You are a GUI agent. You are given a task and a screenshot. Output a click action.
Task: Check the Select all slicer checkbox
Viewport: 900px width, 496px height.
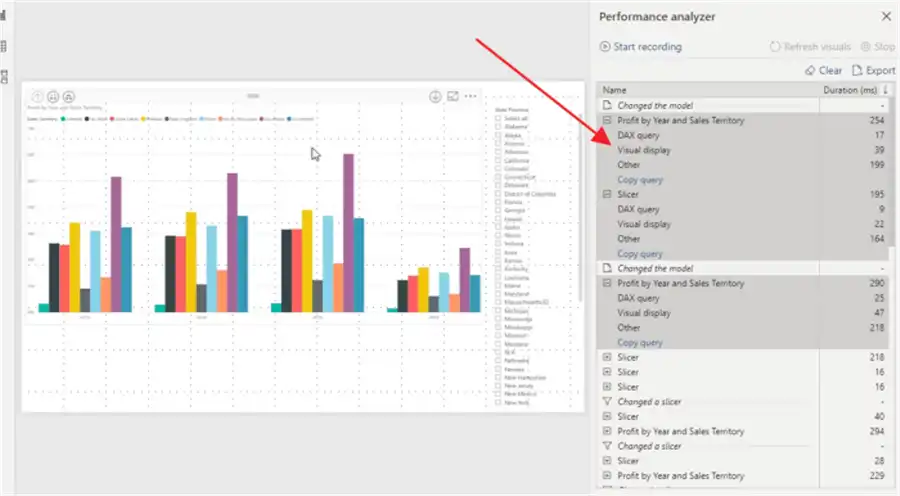click(498, 118)
